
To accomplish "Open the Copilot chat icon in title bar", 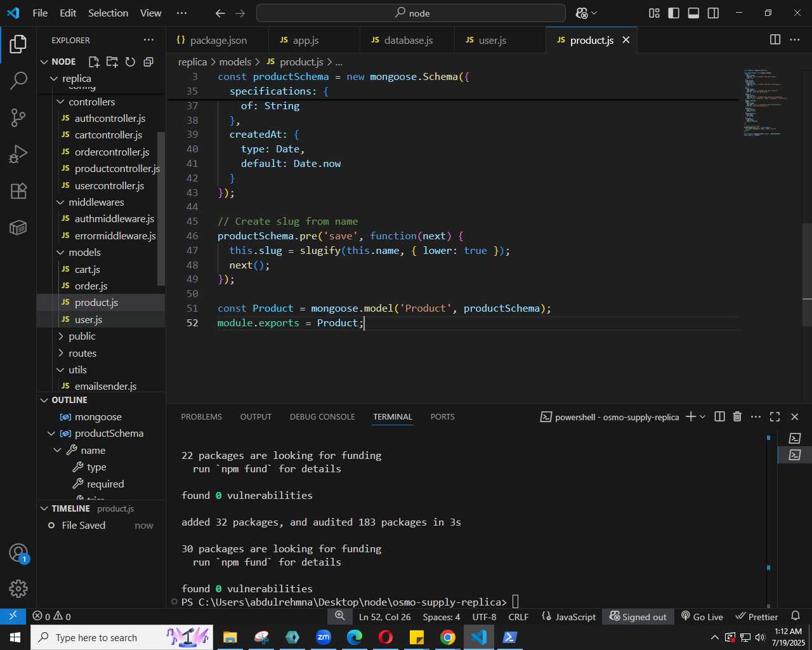I will click(x=582, y=13).
